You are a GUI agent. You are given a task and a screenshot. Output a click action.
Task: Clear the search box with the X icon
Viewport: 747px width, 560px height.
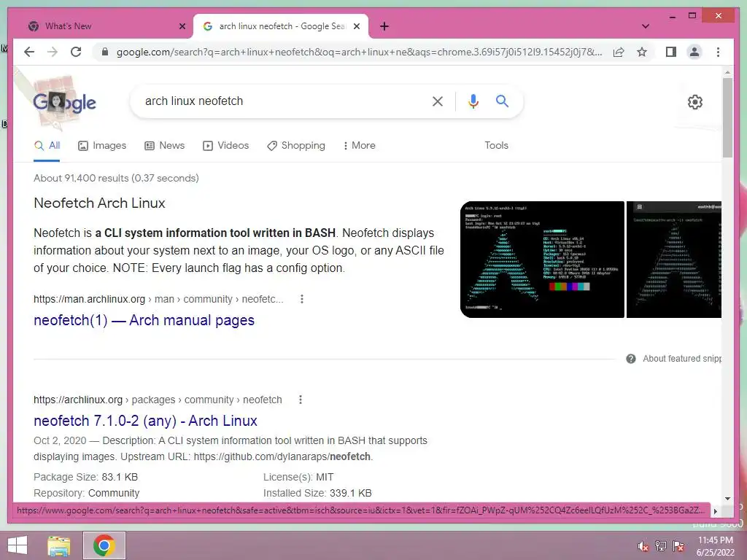[x=438, y=101]
